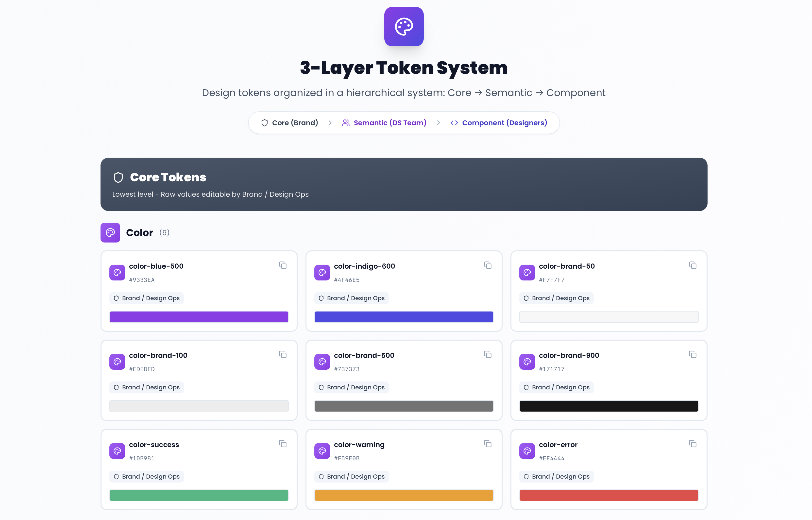This screenshot has height=520, width=812.
Task: Click Brand / Design Ops badge on color-indigo-600
Action: point(351,298)
